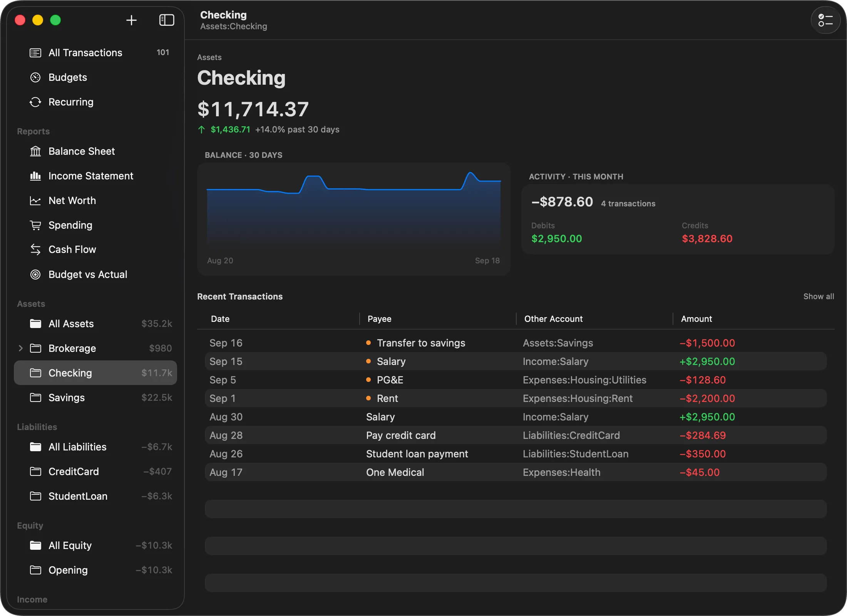Screen dimensions: 847x616
Task: Click Expenses:Housing:Utilities account cell
Action: point(584,380)
